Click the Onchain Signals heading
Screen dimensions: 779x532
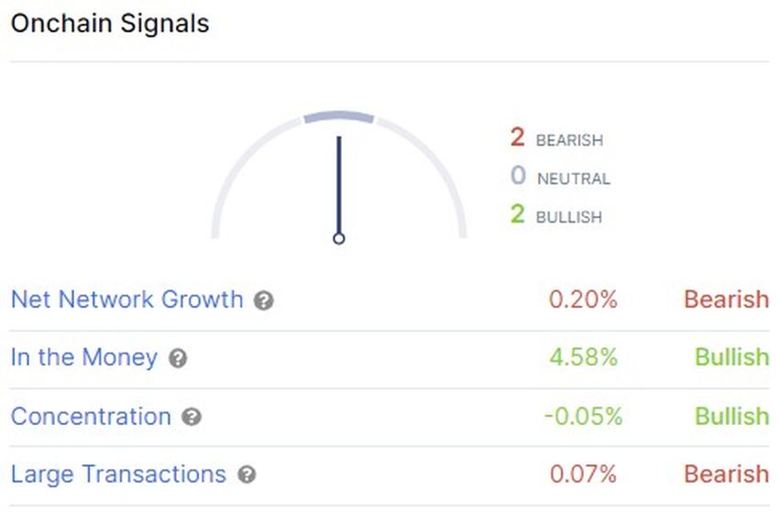(x=110, y=24)
